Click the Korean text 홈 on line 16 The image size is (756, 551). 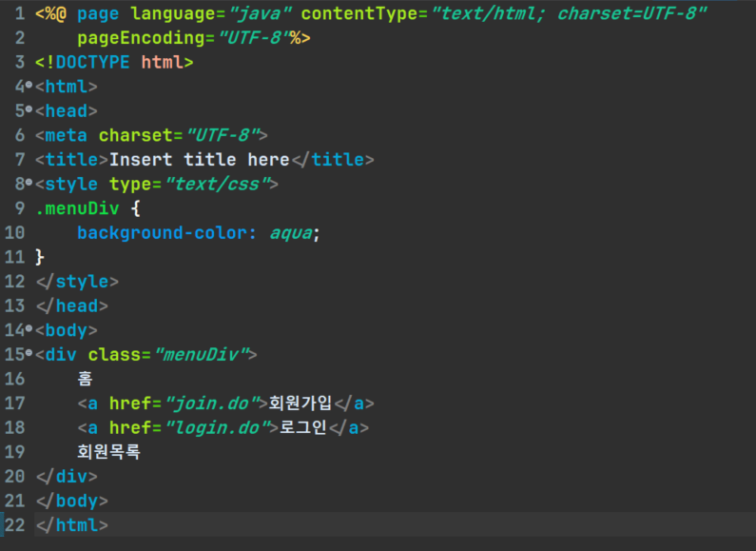pos(85,379)
